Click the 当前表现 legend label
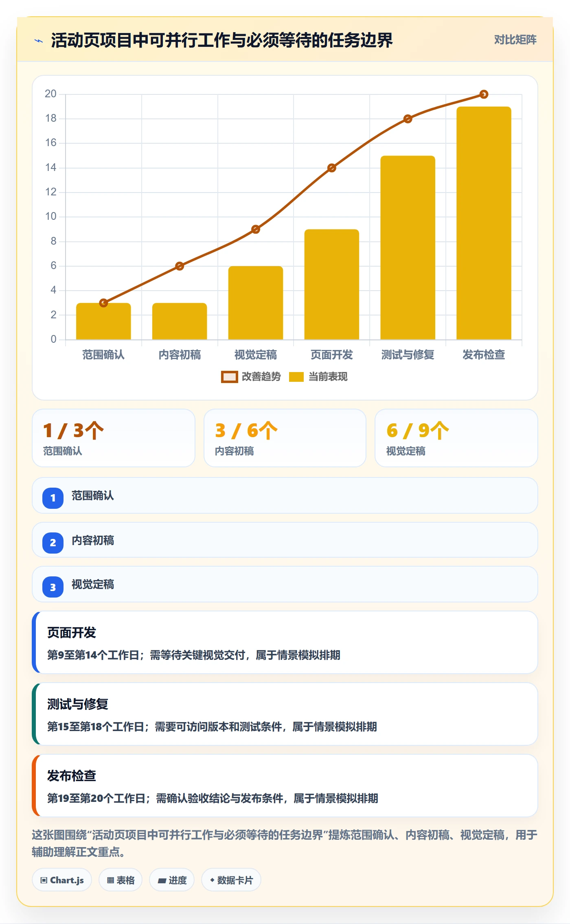Screen dimensions: 570x924 point(328,377)
